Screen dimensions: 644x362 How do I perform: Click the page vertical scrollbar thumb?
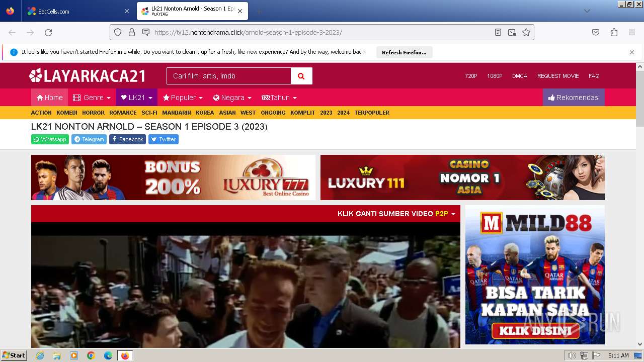pyautogui.click(x=639, y=98)
